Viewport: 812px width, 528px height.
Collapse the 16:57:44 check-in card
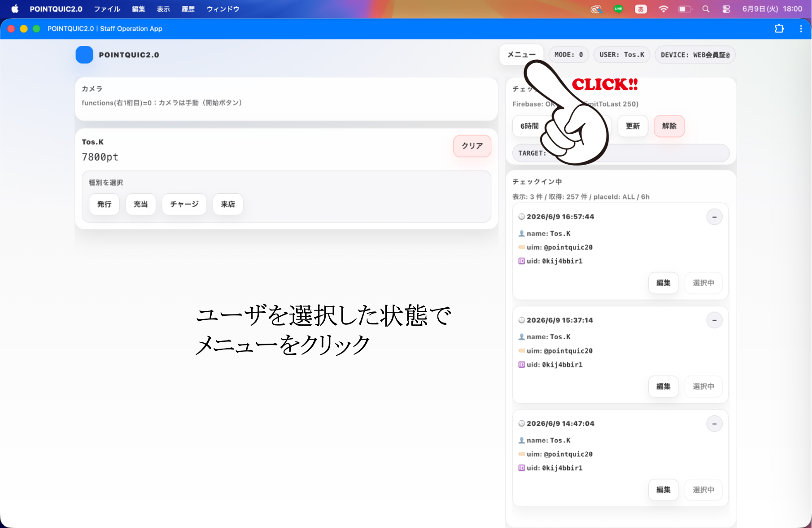coord(714,217)
